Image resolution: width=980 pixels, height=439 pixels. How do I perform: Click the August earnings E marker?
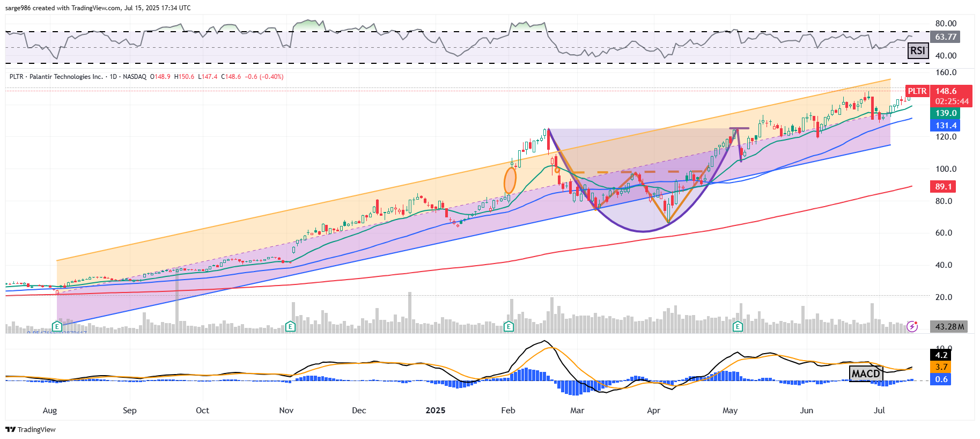57,326
